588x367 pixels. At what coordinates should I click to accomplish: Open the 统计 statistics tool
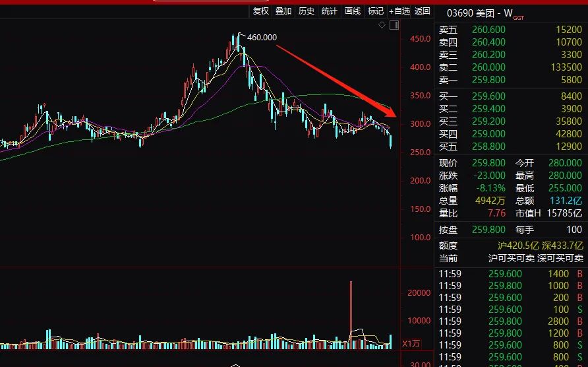(x=329, y=11)
